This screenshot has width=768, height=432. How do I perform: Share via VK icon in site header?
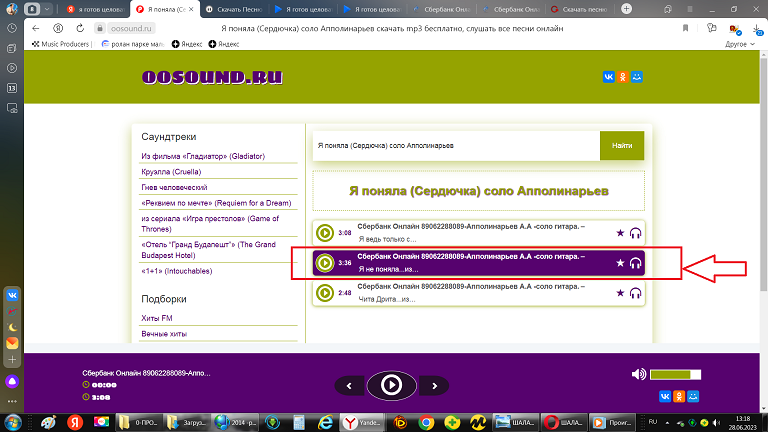click(608, 77)
